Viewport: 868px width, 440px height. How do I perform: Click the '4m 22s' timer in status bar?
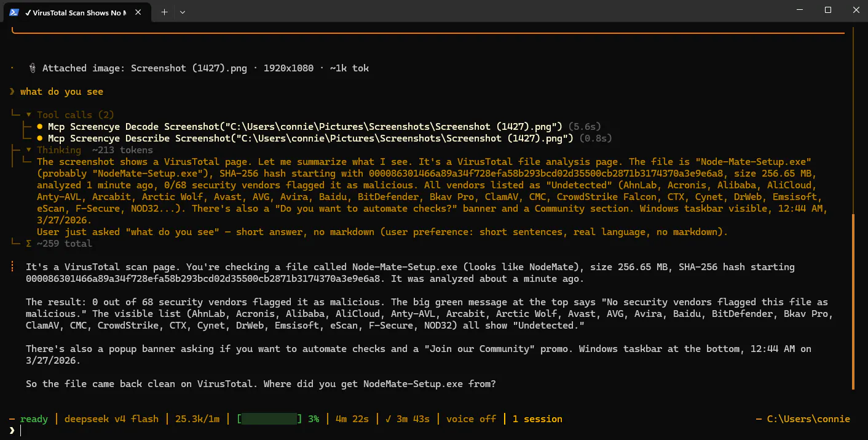tap(352, 419)
